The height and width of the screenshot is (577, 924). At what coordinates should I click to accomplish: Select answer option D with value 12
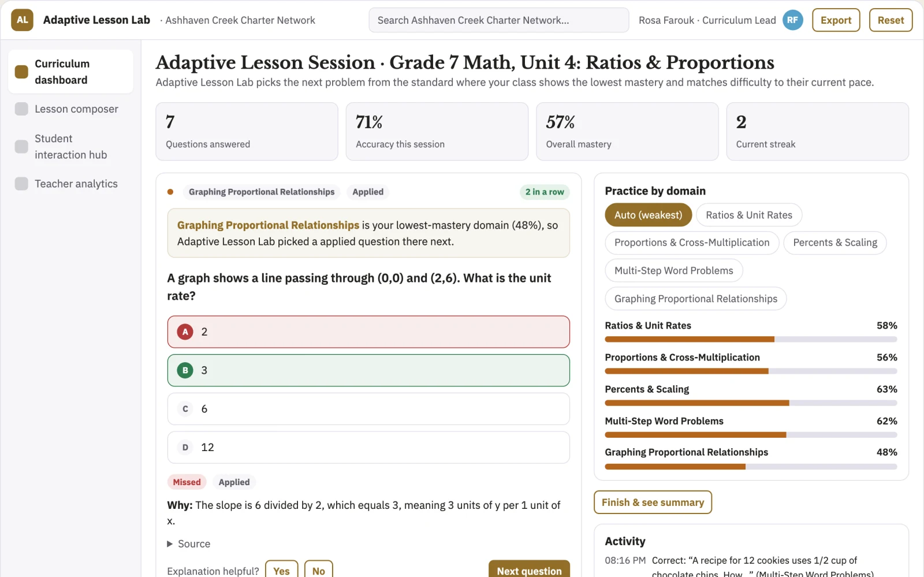[368, 447]
